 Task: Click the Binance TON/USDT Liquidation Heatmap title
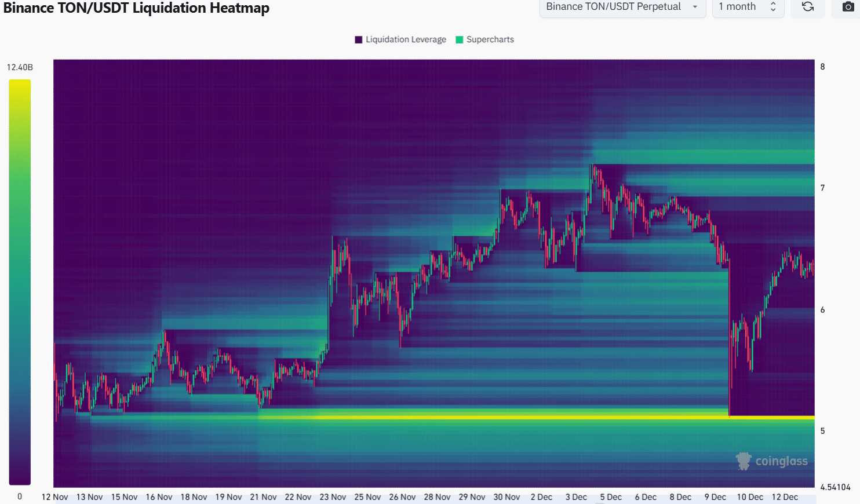point(136,8)
